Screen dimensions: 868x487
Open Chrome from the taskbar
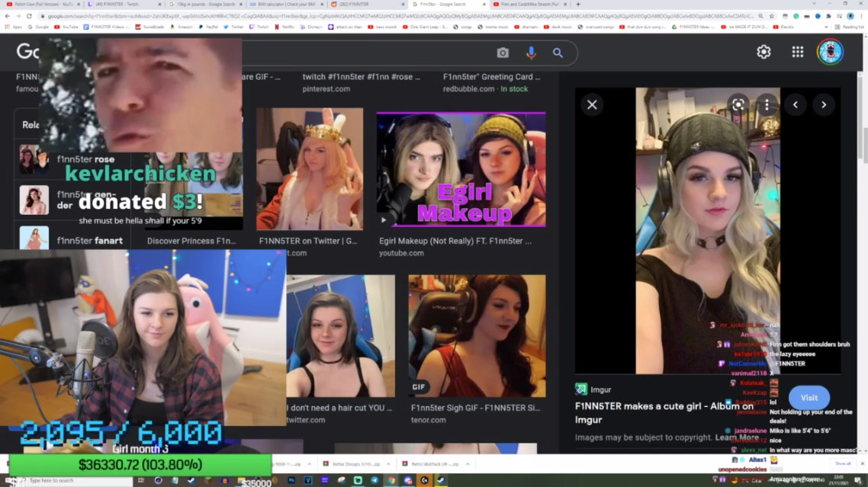391,480
